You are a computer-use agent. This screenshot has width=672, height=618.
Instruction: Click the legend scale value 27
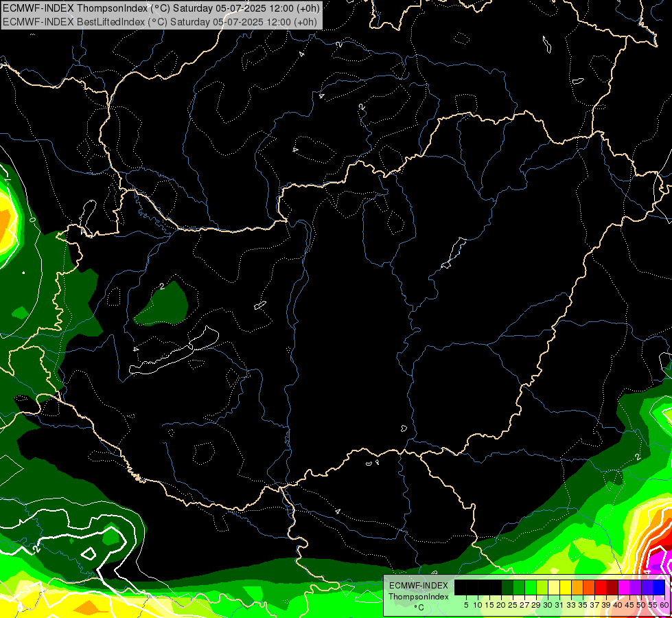pyautogui.click(x=524, y=605)
